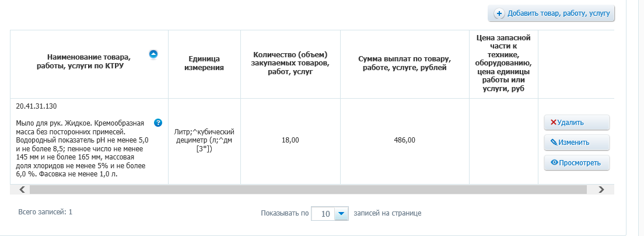Click the Мыло для рук description text
The height and width of the screenshot is (236, 644).
point(82,148)
